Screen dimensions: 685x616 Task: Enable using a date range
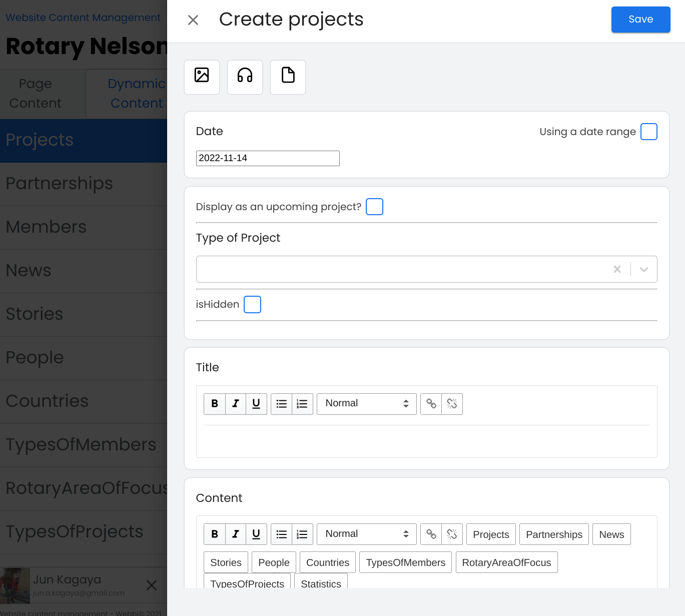click(x=649, y=132)
